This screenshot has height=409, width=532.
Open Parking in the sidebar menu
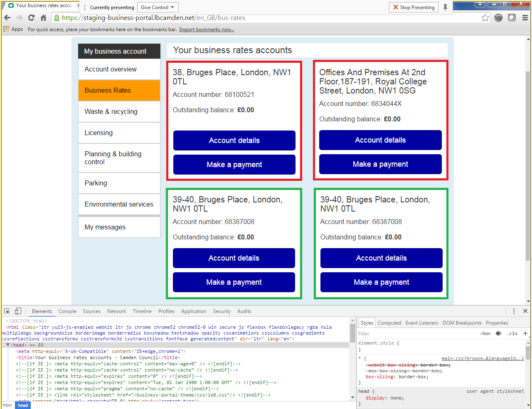pyautogui.click(x=119, y=183)
